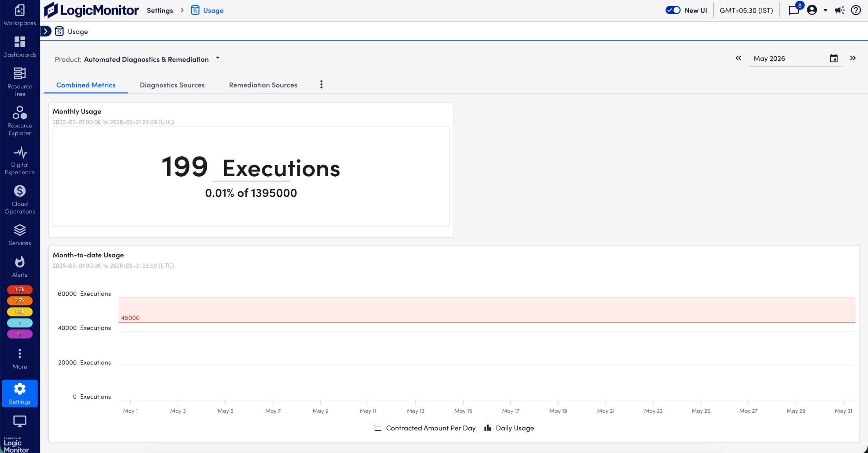Screen dimensions: 868x453
Task: Open the Services section
Action: point(20,235)
